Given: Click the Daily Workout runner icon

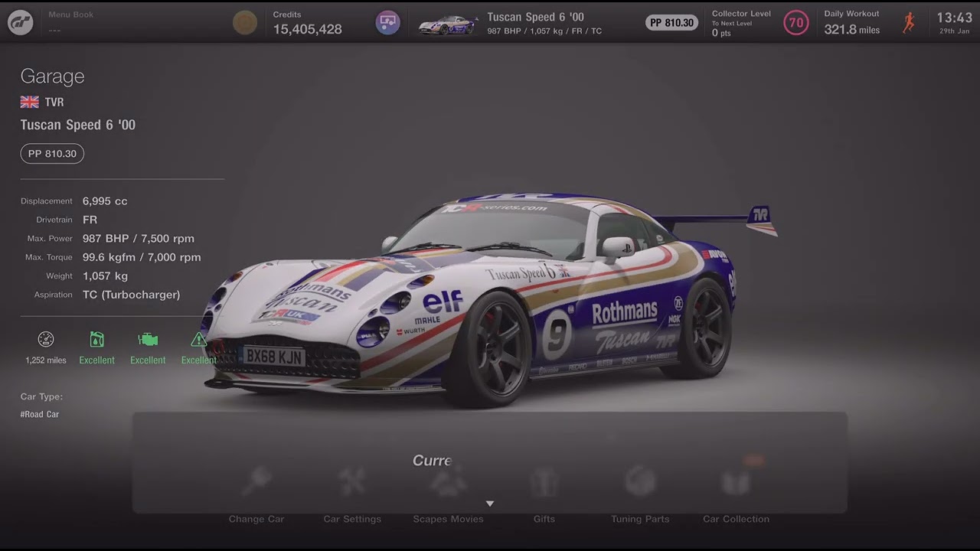Looking at the screenshot, I should [x=909, y=22].
